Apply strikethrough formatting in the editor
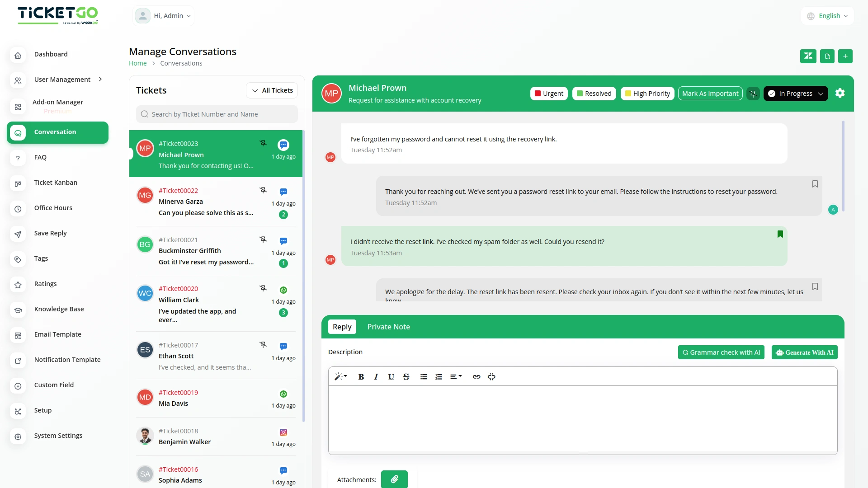 pyautogui.click(x=406, y=376)
